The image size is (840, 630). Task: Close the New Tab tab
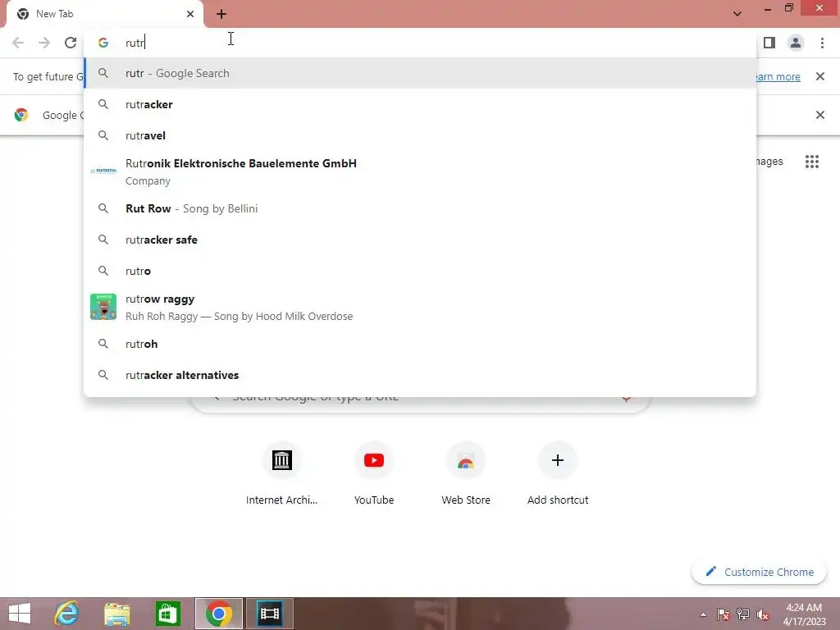click(x=190, y=14)
